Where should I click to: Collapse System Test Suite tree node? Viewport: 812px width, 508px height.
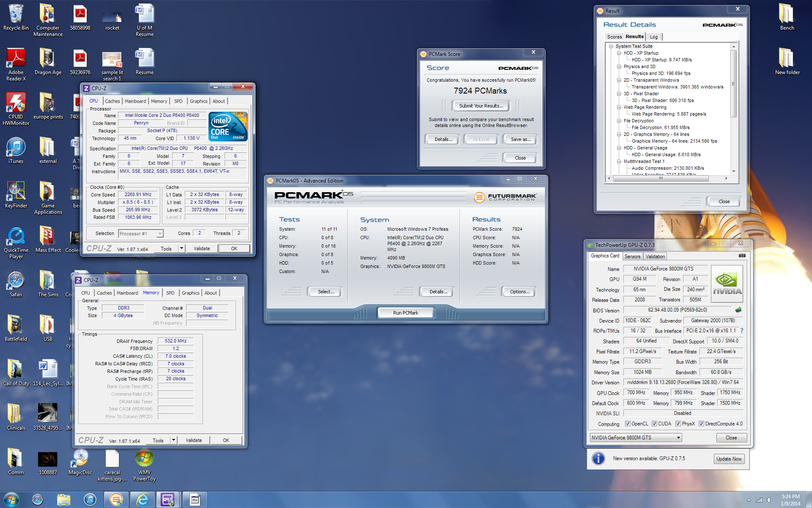(611, 46)
